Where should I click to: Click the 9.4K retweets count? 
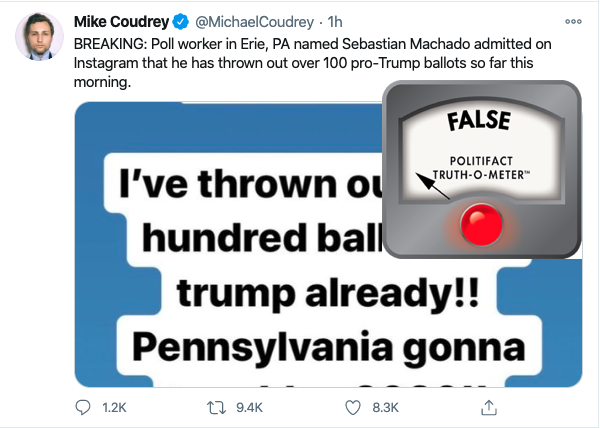pyautogui.click(x=249, y=408)
